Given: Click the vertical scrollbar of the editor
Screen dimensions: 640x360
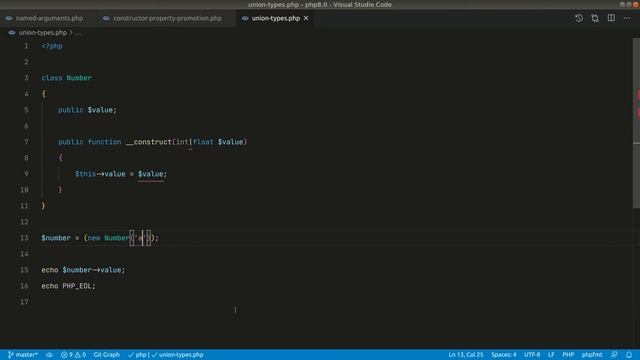Looking at the screenshot, I should pyautogui.click(x=636, y=122).
